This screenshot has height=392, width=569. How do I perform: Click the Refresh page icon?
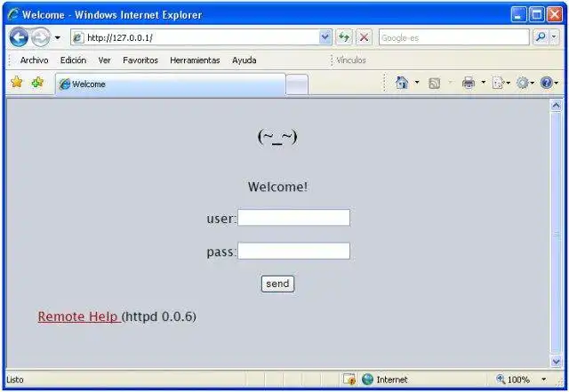pyautogui.click(x=344, y=37)
